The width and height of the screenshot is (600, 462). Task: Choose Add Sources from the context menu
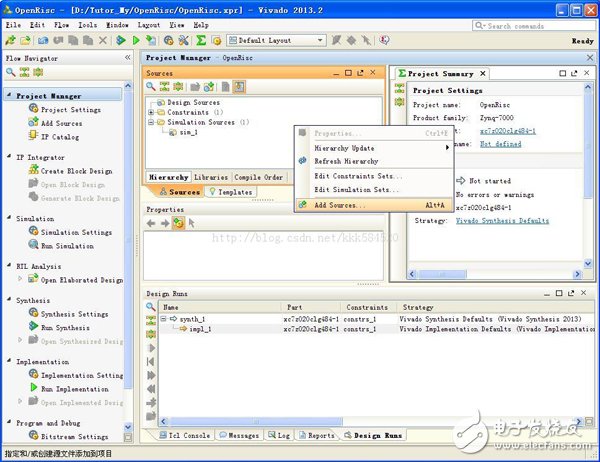click(x=339, y=205)
